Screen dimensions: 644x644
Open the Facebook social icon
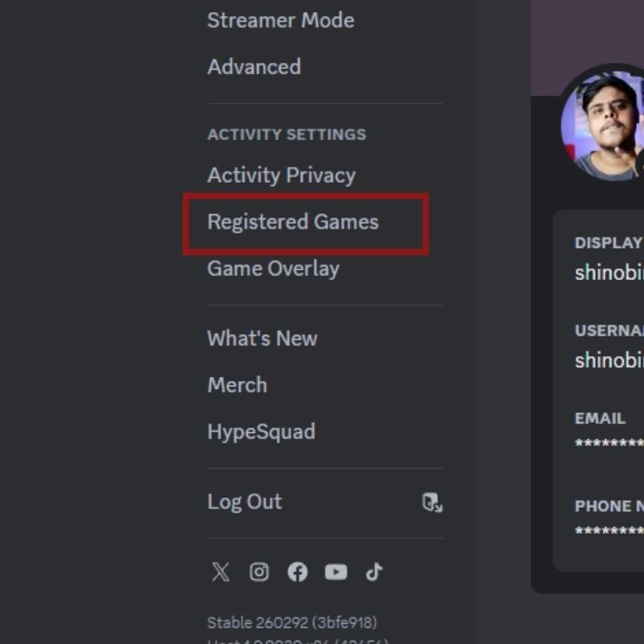(298, 572)
